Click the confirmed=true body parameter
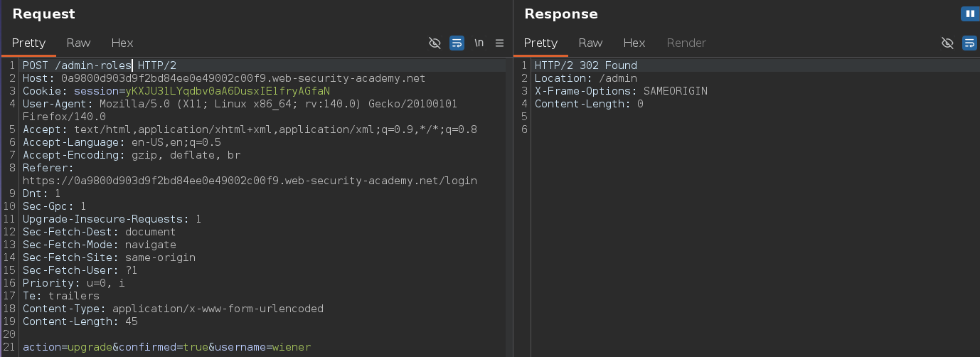This screenshot has width=980, height=357. (x=163, y=347)
